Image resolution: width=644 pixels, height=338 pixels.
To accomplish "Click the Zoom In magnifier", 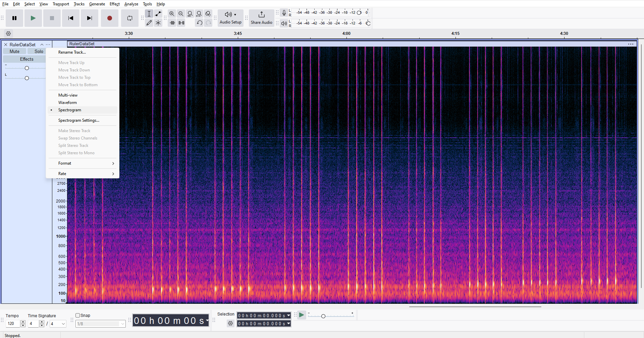I will (x=172, y=14).
